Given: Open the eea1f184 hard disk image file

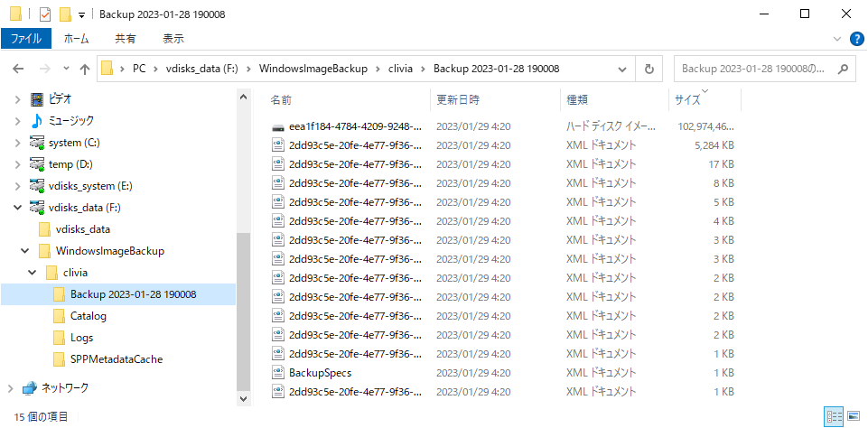Looking at the screenshot, I should coord(355,126).
